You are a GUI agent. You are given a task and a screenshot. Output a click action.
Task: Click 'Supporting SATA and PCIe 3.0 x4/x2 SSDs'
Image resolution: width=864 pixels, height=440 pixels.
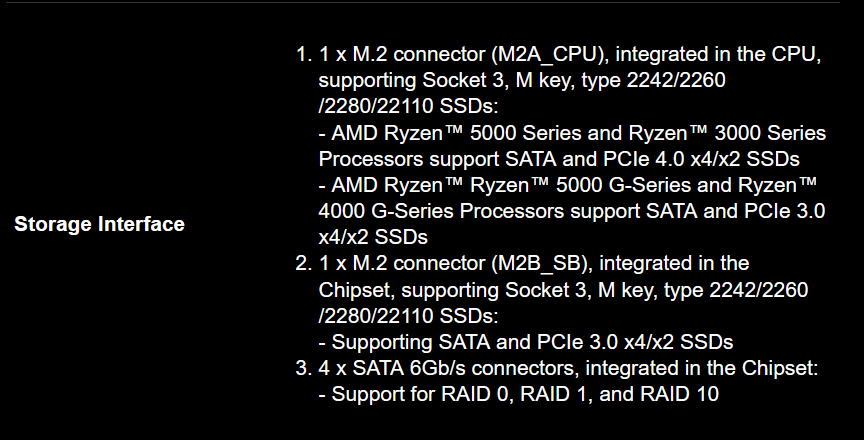tap(526, 342)
